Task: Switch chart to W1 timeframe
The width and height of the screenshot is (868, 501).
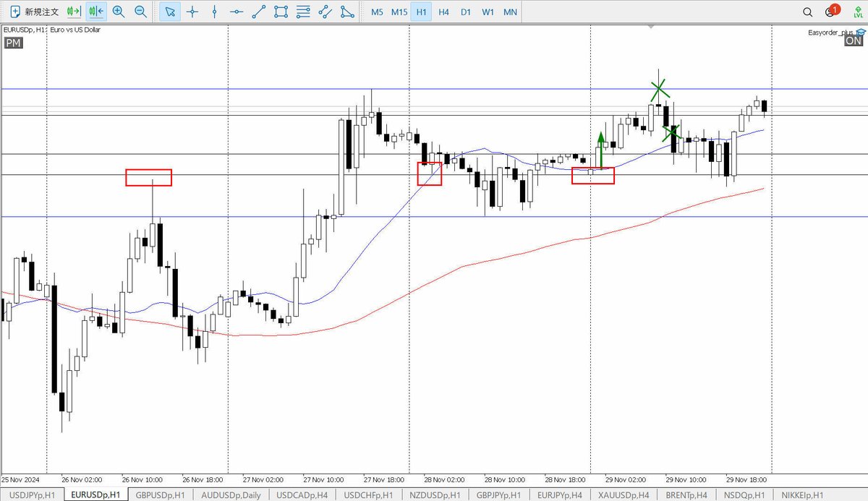Action: pyautogui.click(x=488, y=12)
